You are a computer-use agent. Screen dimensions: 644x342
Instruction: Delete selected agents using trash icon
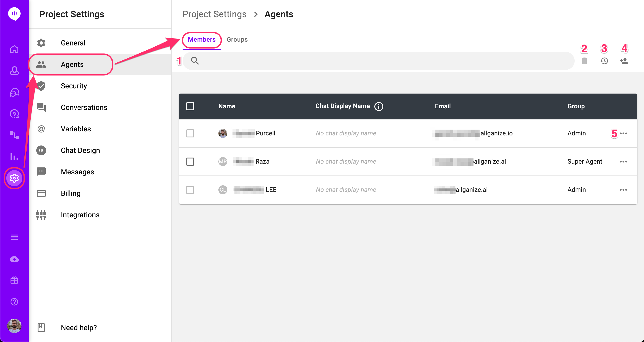(x=584, y=61)
